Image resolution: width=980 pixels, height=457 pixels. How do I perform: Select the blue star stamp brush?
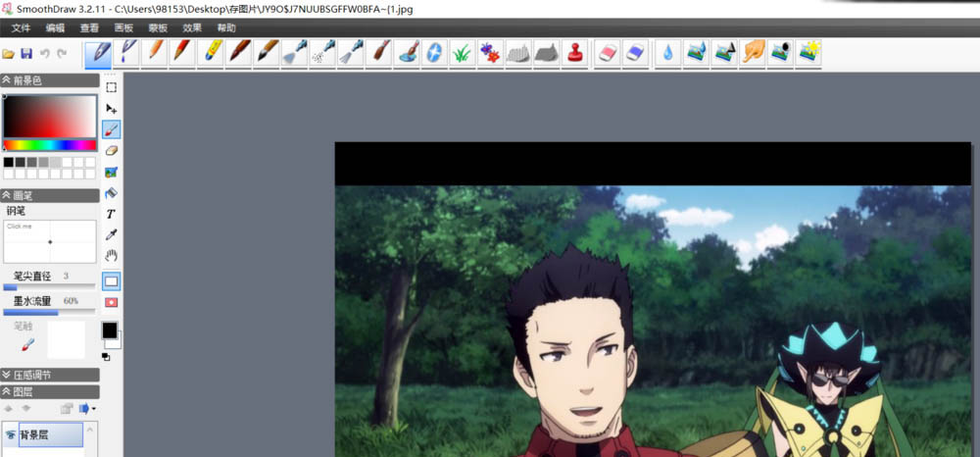[434, 53]
